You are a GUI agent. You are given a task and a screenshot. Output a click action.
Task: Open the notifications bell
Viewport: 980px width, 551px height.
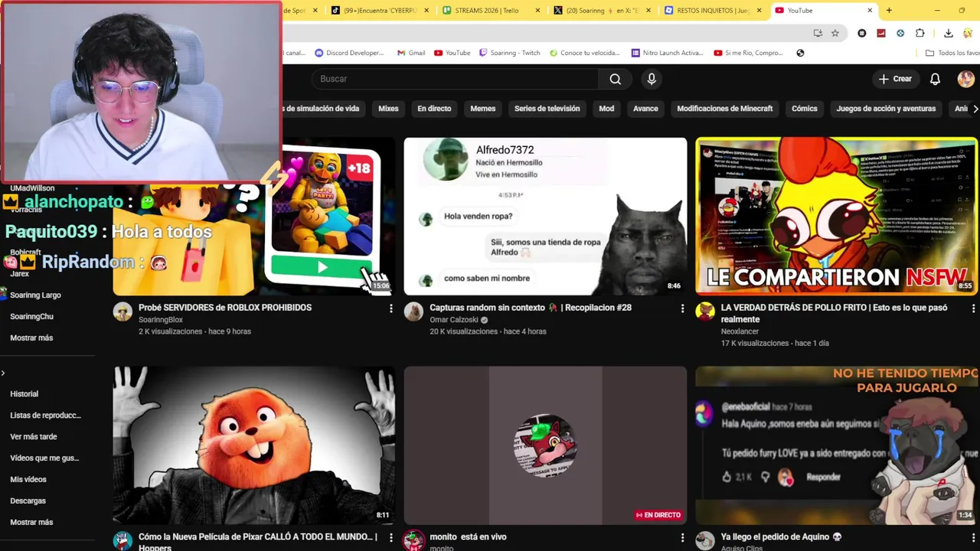pos(935,79)
